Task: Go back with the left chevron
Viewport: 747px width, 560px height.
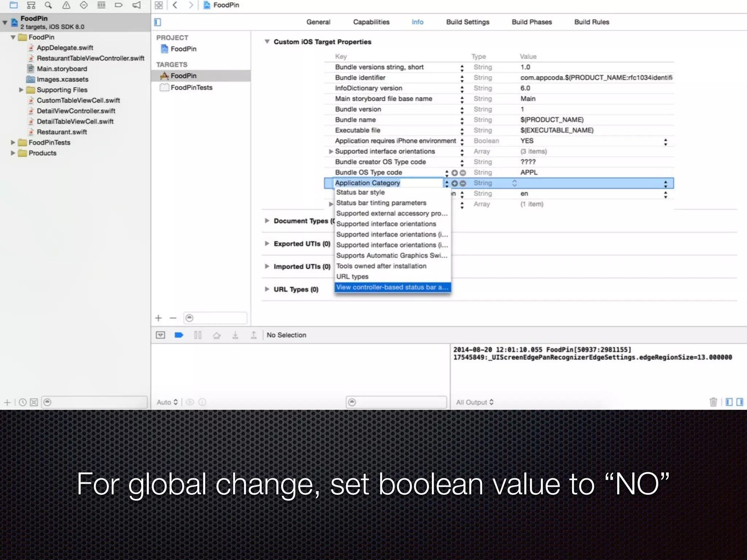Action: coord(175,5)
